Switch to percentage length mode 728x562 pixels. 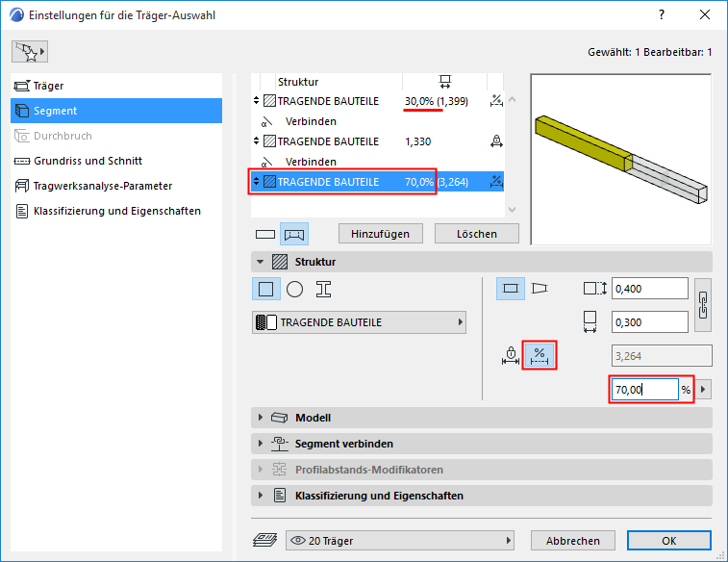coord(540,356)
